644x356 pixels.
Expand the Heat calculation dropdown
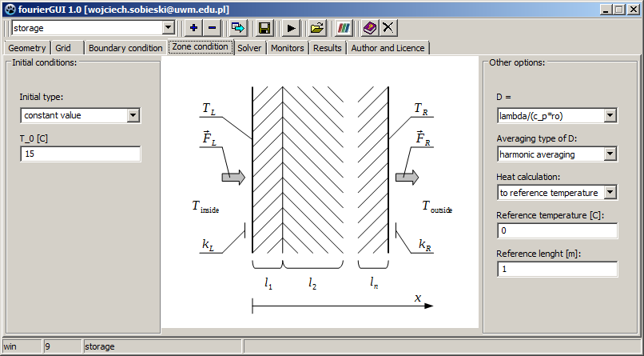[610, 193]
